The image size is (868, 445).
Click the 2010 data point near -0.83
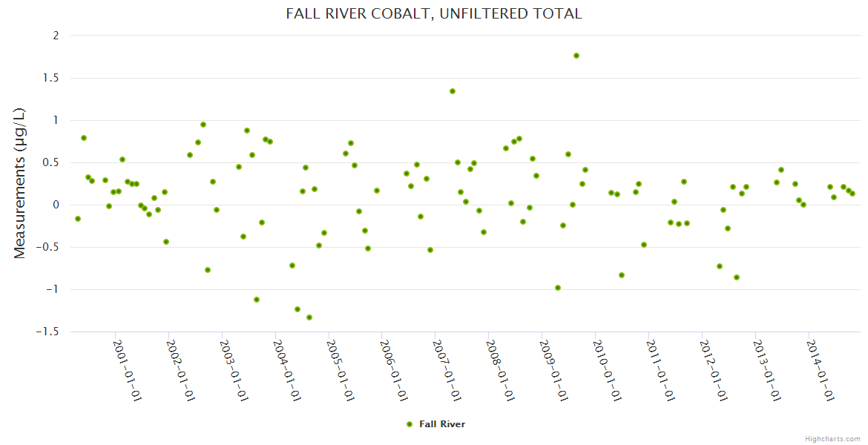coord(622,275)
